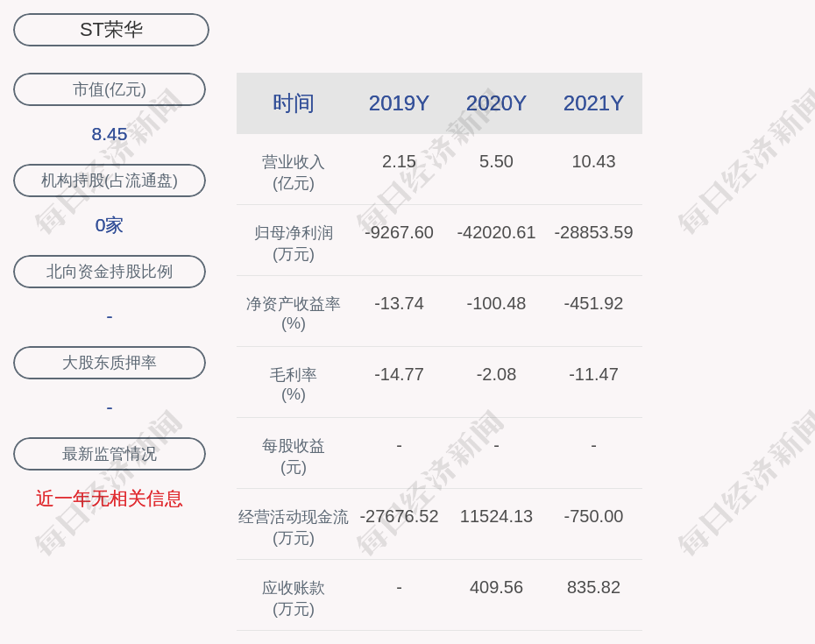The width and height of the screenshot is (815, 644).
Task: Click revenue value 2.15
Action: tap(400, 161)
